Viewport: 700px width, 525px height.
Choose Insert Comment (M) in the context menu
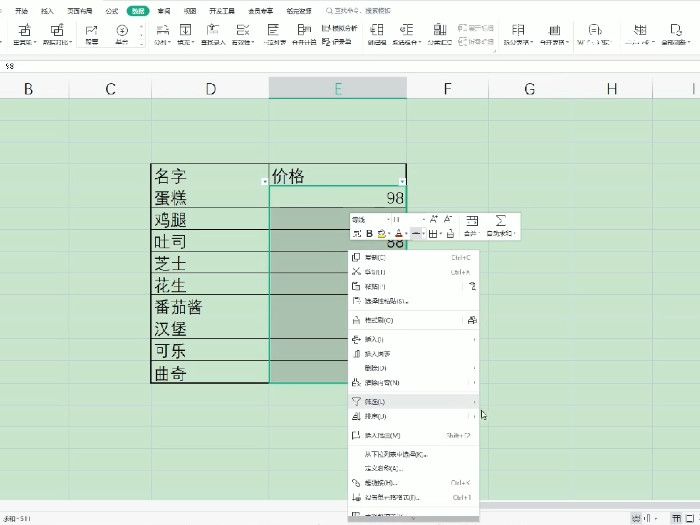(413, 435)
